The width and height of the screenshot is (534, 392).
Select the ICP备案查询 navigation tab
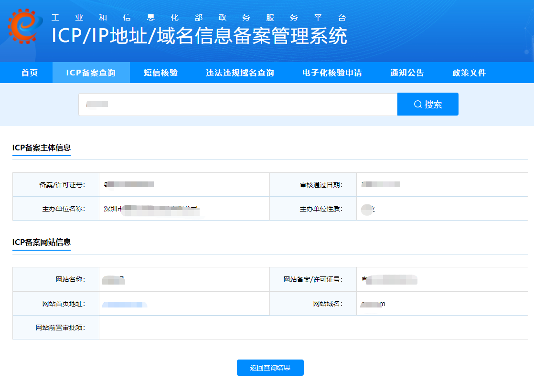point(91,73)
